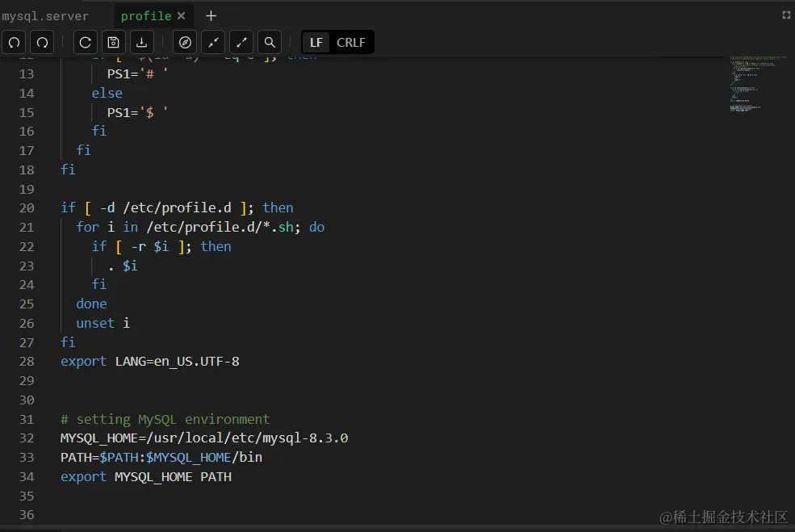
Task: Click the 'fi' on line 27
Action: click(x=68, y=342)
